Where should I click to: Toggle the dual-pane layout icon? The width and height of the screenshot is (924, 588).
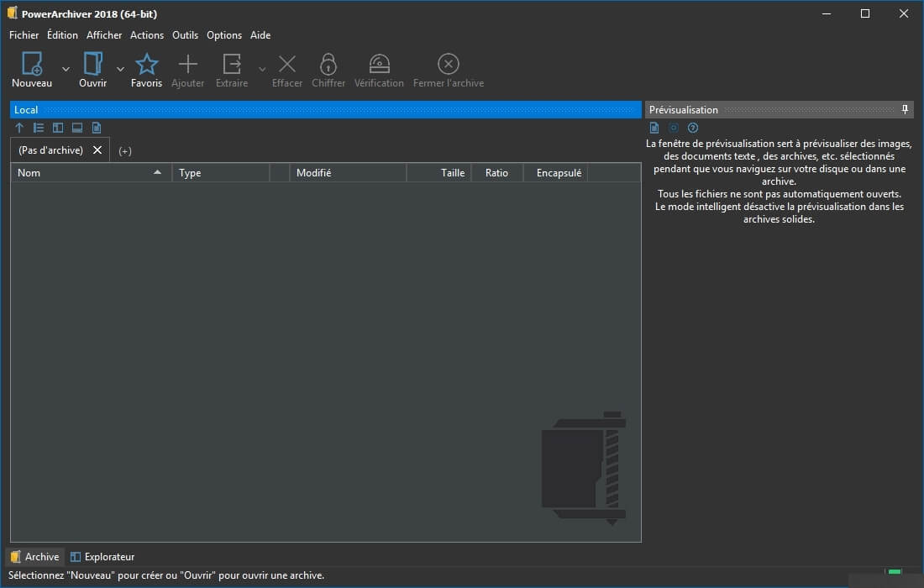(57, 127)
